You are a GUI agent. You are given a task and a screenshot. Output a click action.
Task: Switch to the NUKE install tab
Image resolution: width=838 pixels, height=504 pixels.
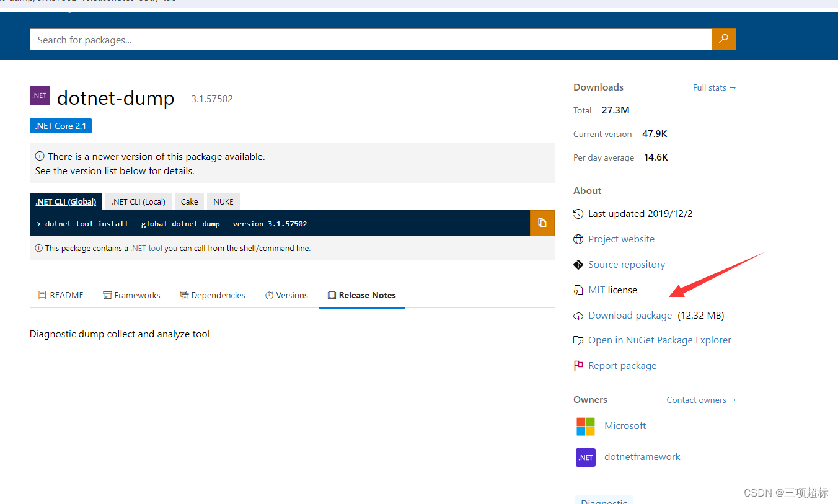point(224,201)
